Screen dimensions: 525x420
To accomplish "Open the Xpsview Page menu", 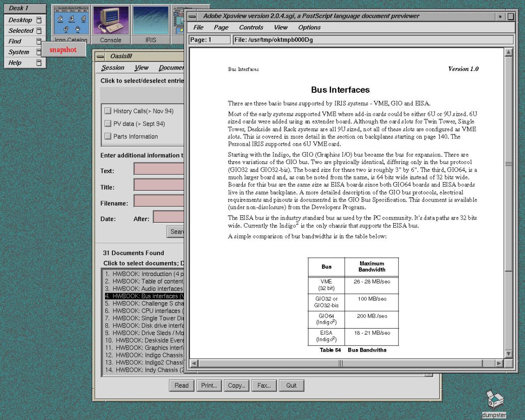I will coord(221,27).
